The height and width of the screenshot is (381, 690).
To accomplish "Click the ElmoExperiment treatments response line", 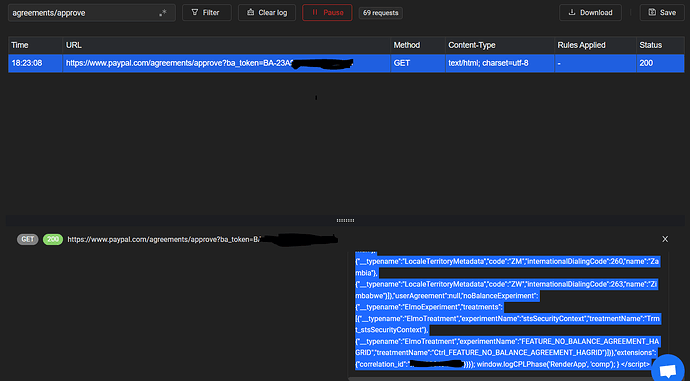I will (429, 307).
